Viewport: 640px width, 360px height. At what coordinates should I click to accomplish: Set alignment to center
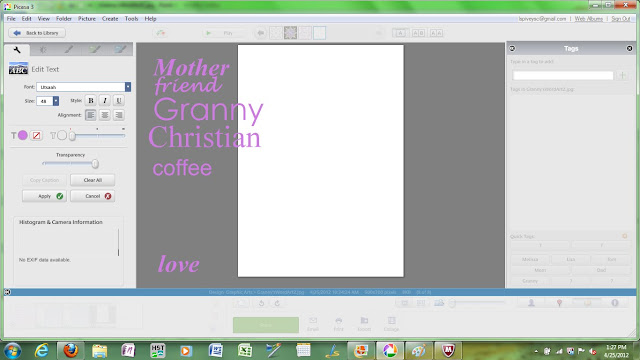(105, 115)
